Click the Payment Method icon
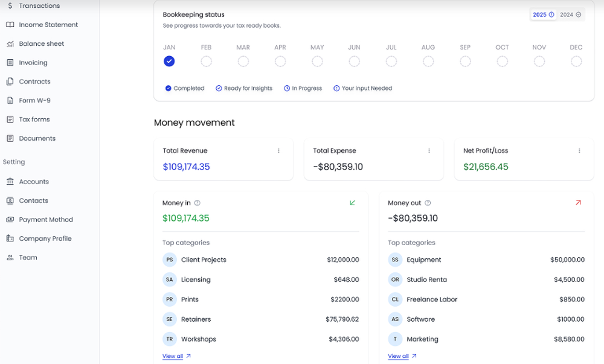 pyautogui.click(x=10, y=219)
